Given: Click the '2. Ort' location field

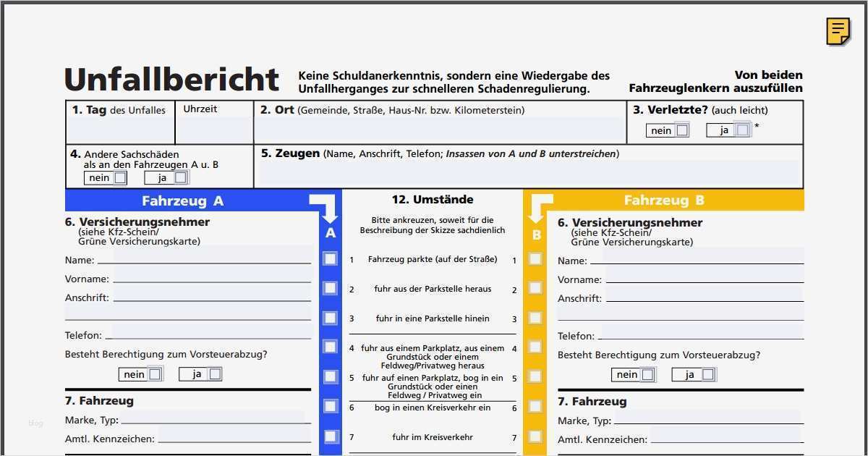Looking at the screenshot, I should click(x=439, y=130).
